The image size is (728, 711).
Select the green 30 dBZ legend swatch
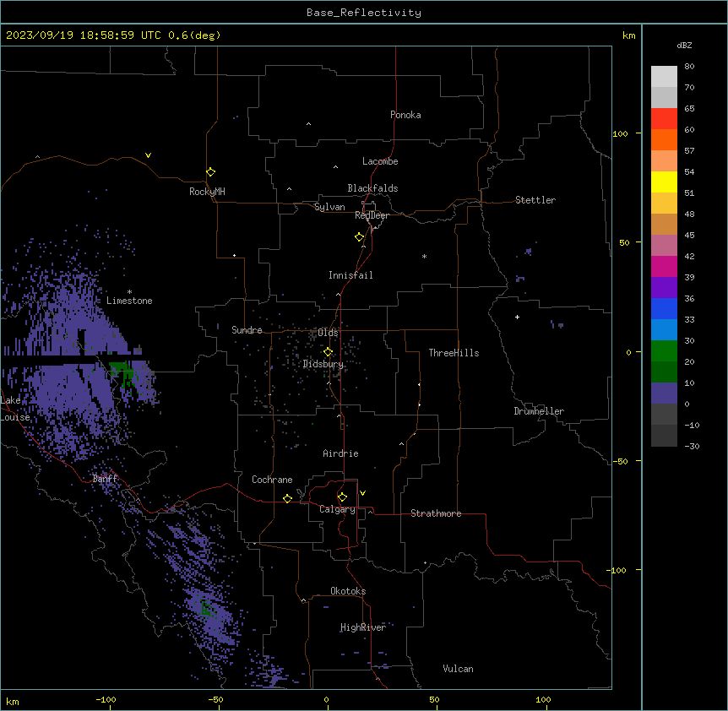664,351
